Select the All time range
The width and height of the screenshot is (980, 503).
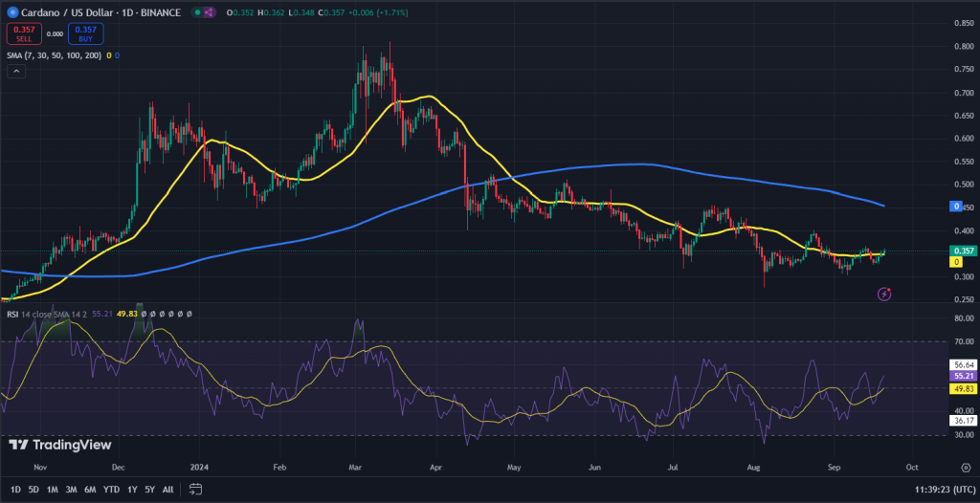pyautogui.click(x=167, y=490)
